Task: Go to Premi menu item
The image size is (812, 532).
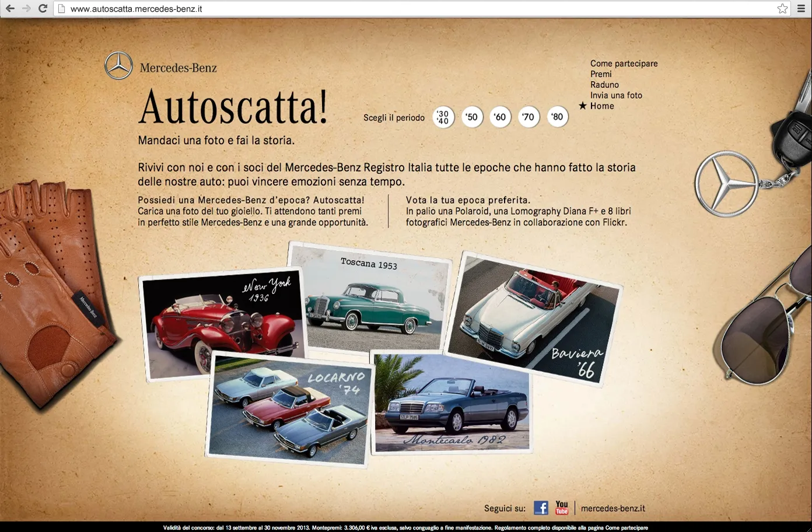Action: [x=601, y=74]
